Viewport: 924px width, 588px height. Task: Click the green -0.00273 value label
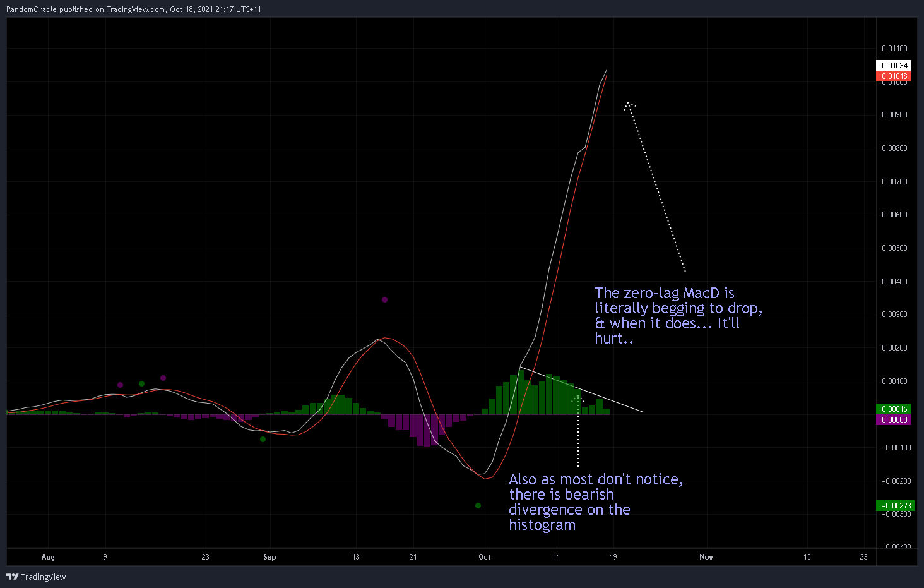(x=895, y=506)
